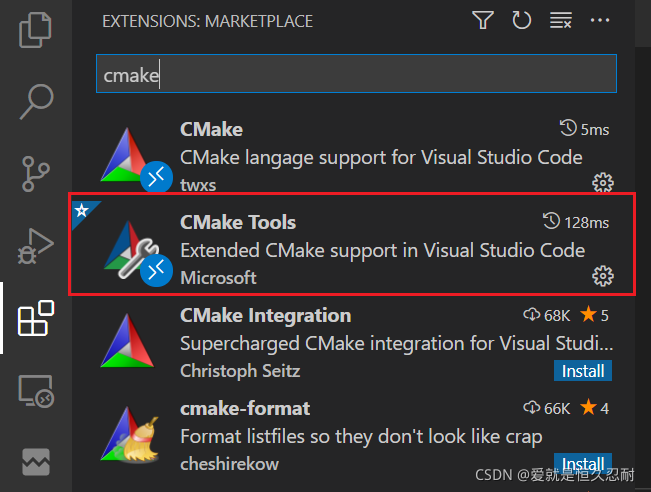Screen dimensions: 651x492
Task: Select the CMake Integration extension title
Action: point(265,316)
